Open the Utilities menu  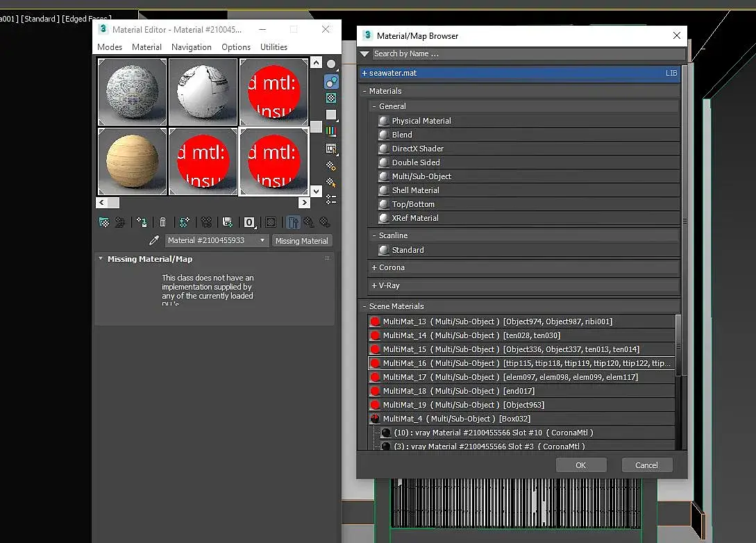[274, 47]
